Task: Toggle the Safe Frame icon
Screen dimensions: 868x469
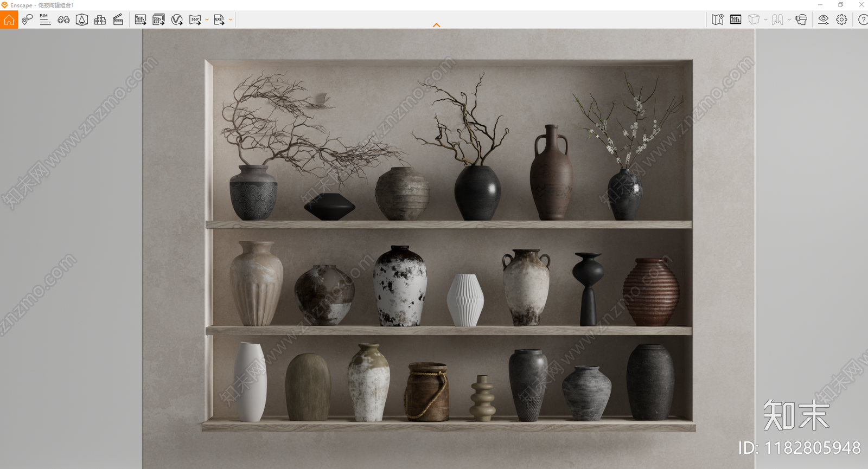Action: click(x=82, y=20)
